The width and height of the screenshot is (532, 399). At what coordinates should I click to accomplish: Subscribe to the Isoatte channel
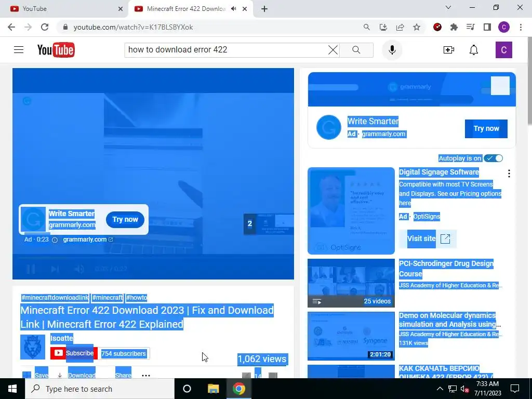coord(74,353)
